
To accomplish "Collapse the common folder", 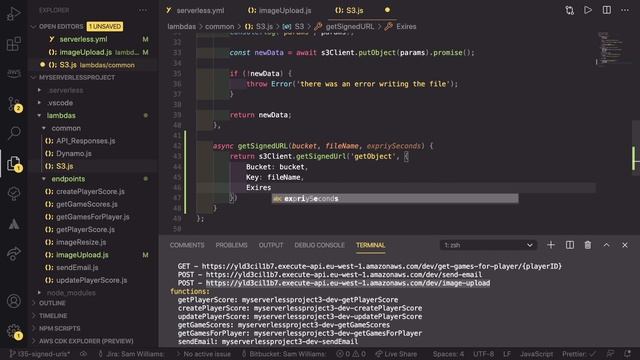I will click(66, 128).
